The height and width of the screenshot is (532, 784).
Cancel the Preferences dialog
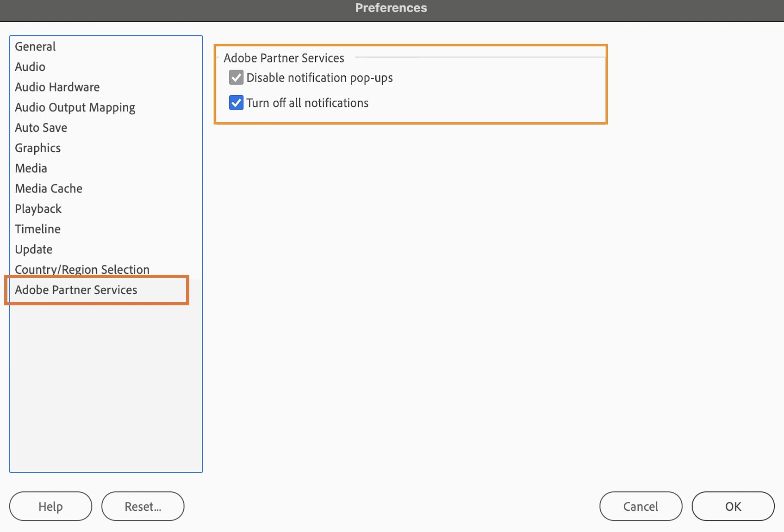[641, 506]
